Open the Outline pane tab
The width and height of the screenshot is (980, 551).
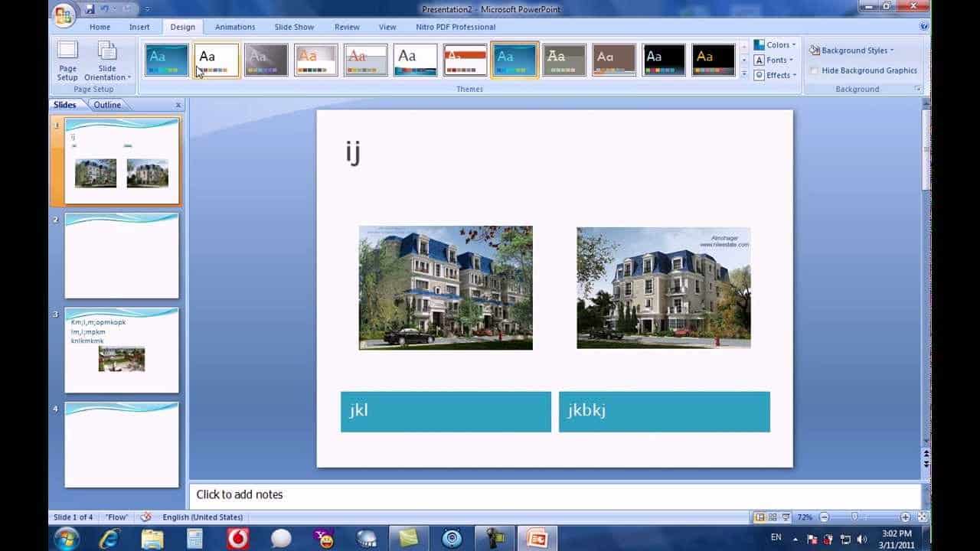pos(107,105)
